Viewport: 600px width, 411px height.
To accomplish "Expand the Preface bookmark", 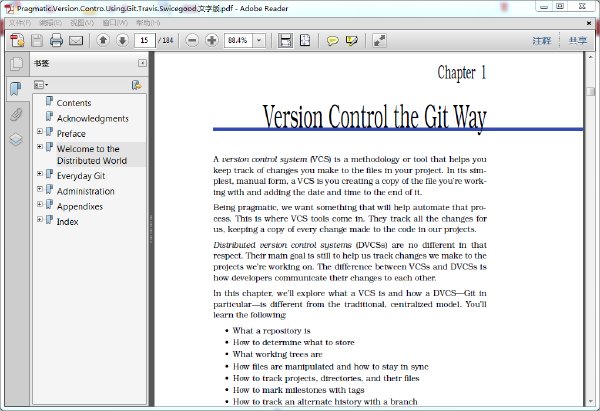I will tap(40, 131).
